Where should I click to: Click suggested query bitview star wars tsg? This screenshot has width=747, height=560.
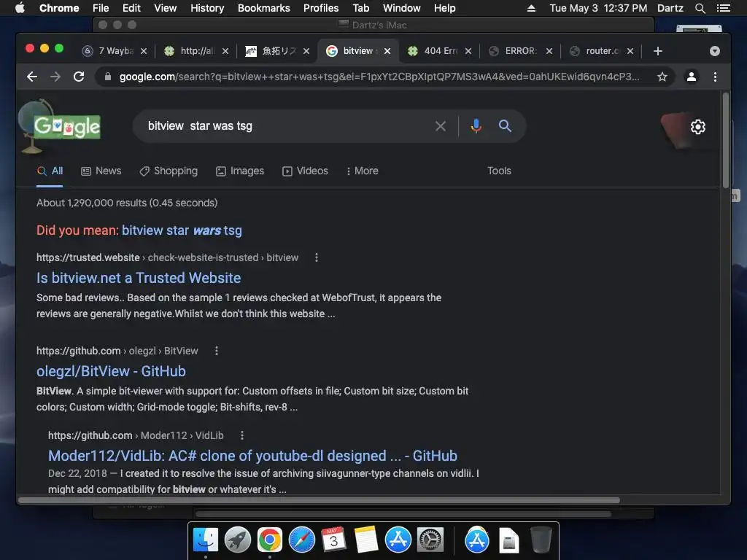tap(182, 230)
